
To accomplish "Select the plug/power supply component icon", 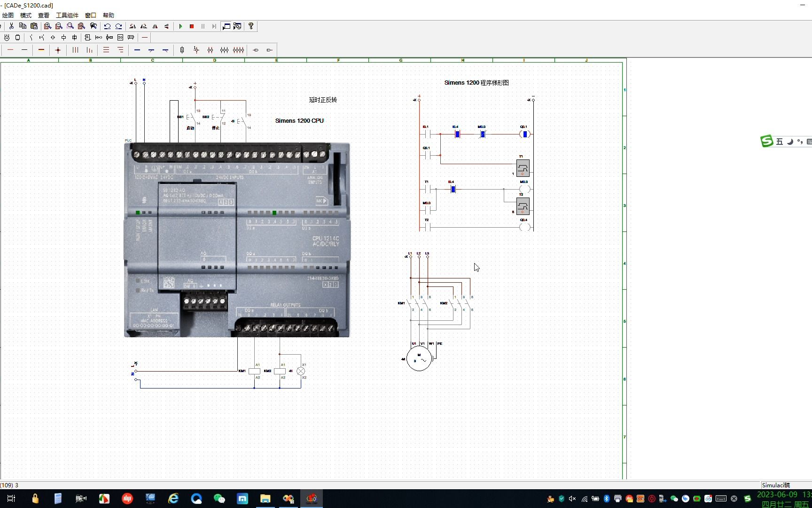I will point(7,37).
